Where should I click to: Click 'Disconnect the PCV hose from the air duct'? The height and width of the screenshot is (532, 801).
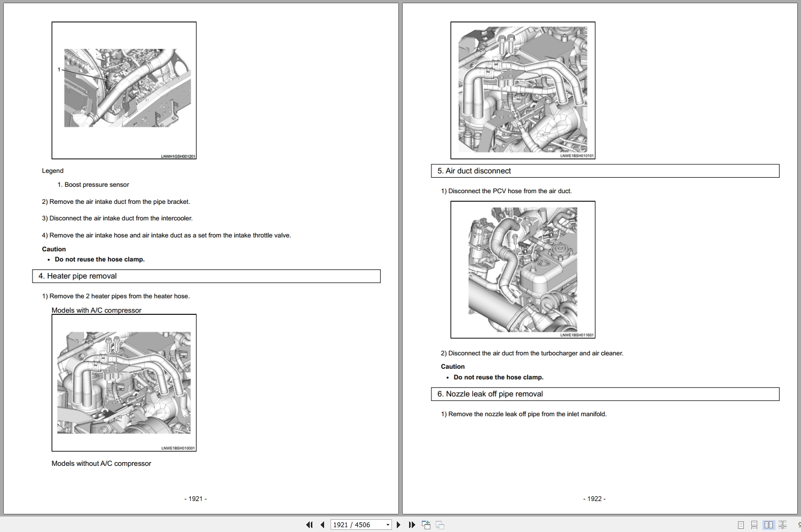tap(506, 191)
